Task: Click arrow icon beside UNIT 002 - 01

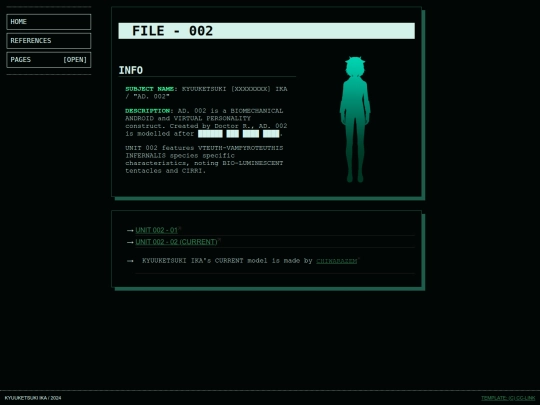Action: tap(130, 230)
